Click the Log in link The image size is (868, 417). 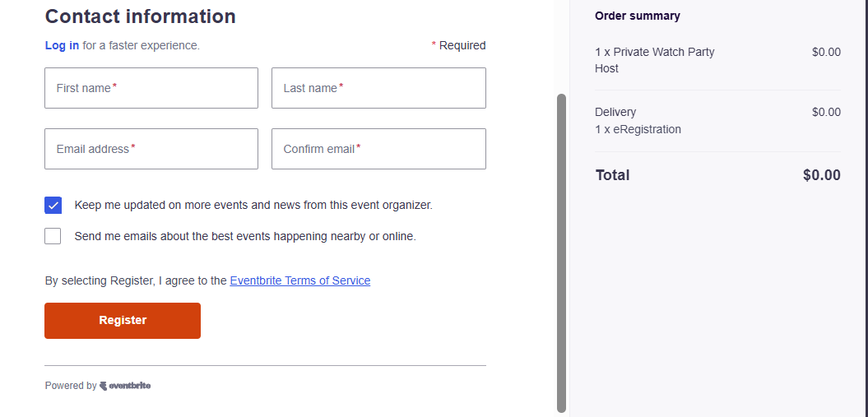click(62, 45)
